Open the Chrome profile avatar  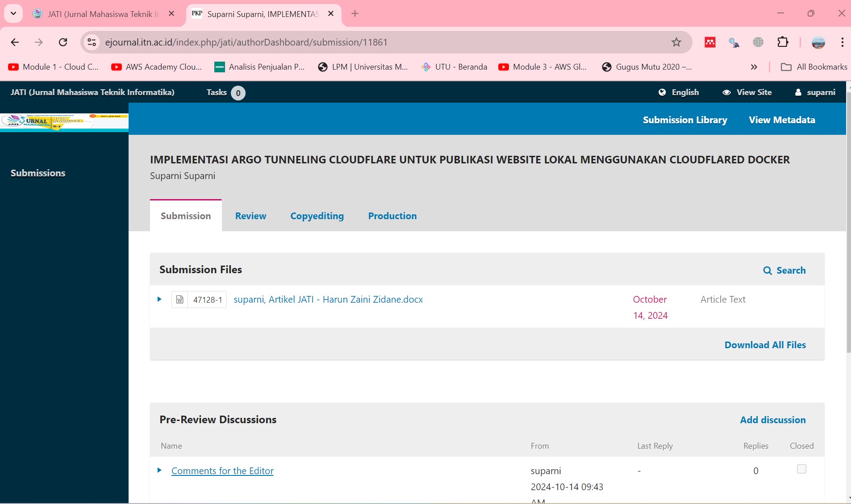[x=818, y=42]
